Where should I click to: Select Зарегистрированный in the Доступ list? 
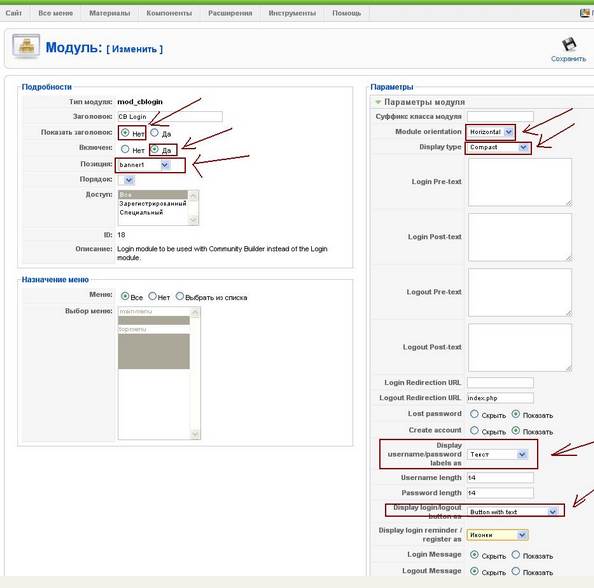153,204
